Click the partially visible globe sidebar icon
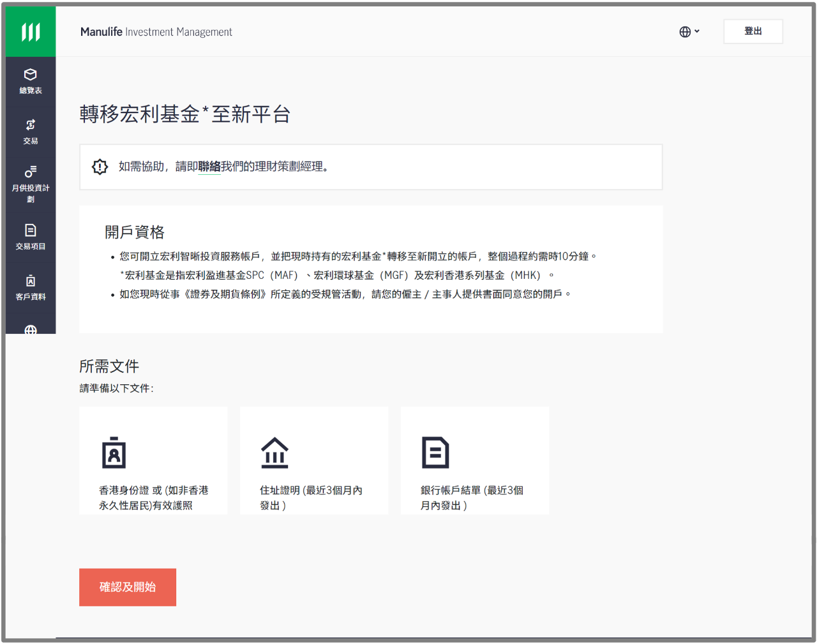Screen dimensions: 817x644 tap(31, 329)
